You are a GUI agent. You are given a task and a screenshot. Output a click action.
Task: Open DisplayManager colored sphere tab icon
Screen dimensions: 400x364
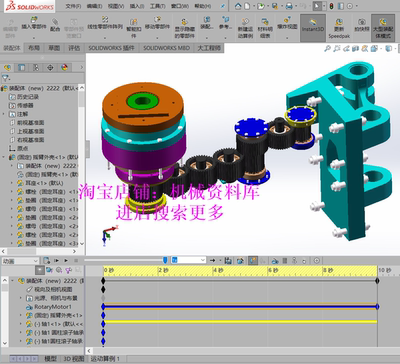[64, 67]
